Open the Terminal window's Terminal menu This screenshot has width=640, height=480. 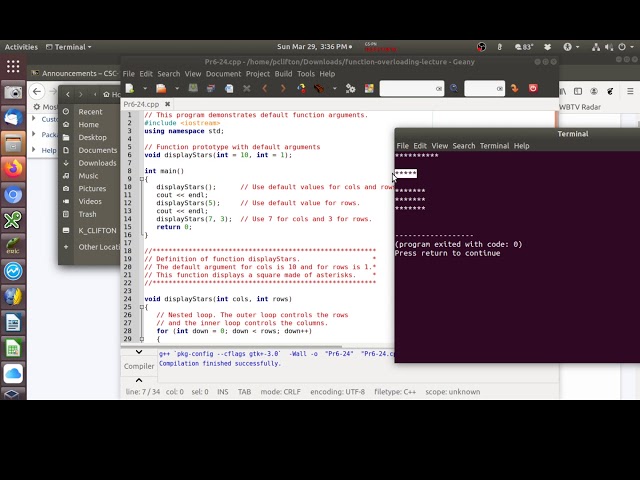(x=494, y=146)
